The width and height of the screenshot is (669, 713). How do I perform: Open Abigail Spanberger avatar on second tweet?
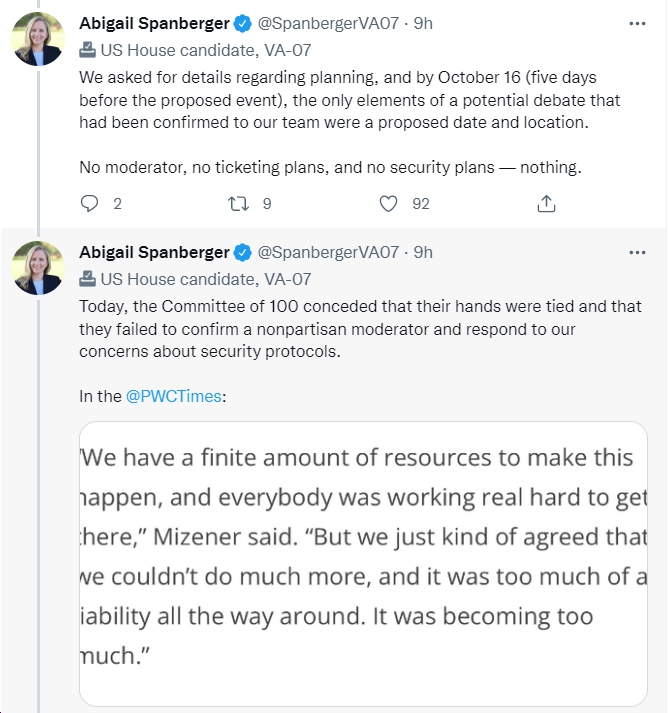(38, 268)
